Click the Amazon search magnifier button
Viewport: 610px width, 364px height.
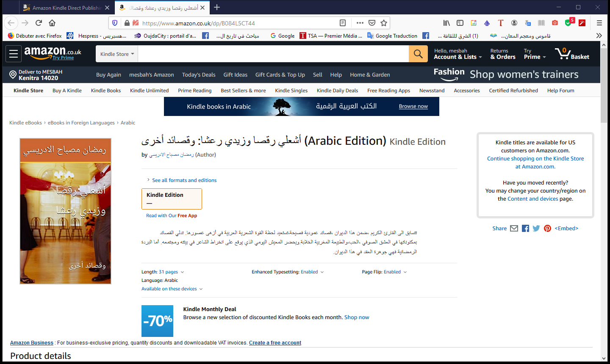pos(418,54)
